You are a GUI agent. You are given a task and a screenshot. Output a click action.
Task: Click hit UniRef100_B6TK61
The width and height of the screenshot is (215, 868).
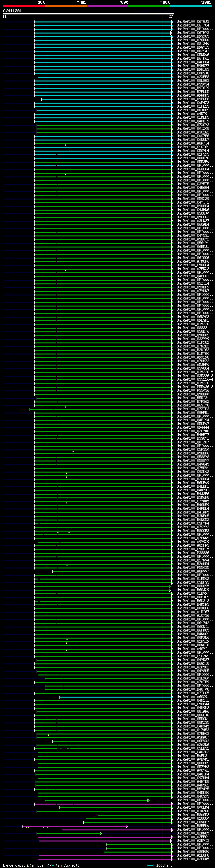pyautogui.click(x=193, y=59)
